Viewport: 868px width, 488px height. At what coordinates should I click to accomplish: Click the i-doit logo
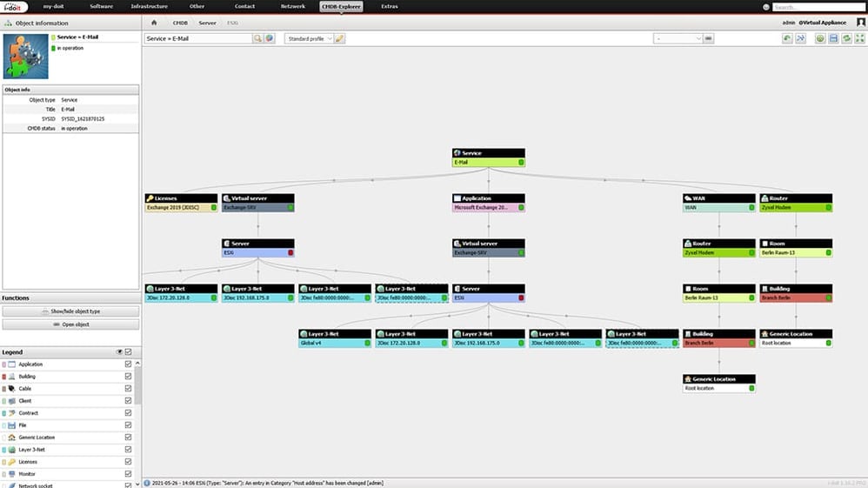(x=12, y=7)
